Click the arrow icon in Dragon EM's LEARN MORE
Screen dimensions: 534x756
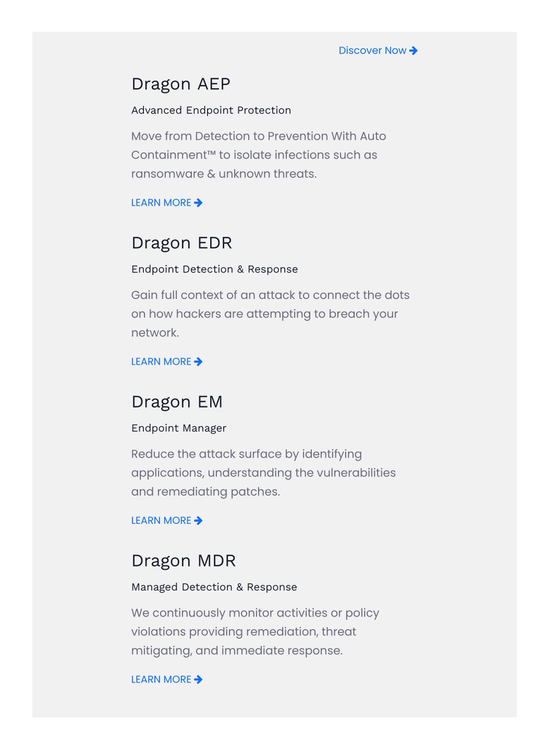click(198, 520)
